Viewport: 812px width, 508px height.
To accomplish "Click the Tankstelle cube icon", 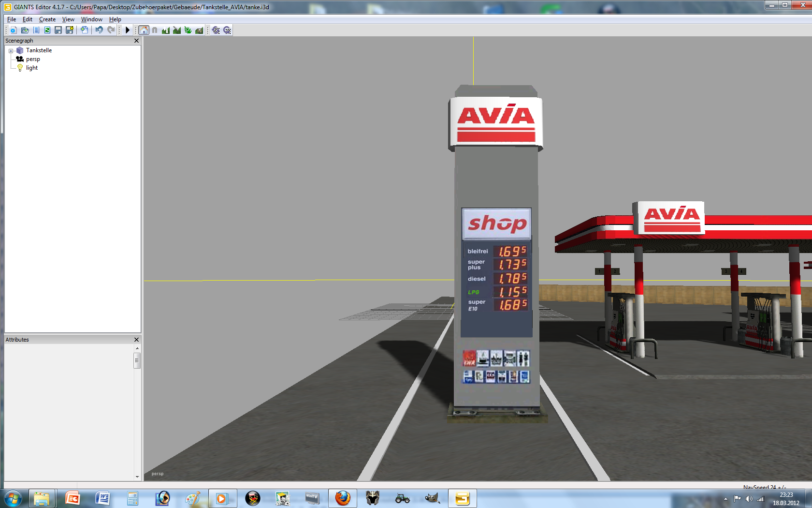I will (20, 50).
